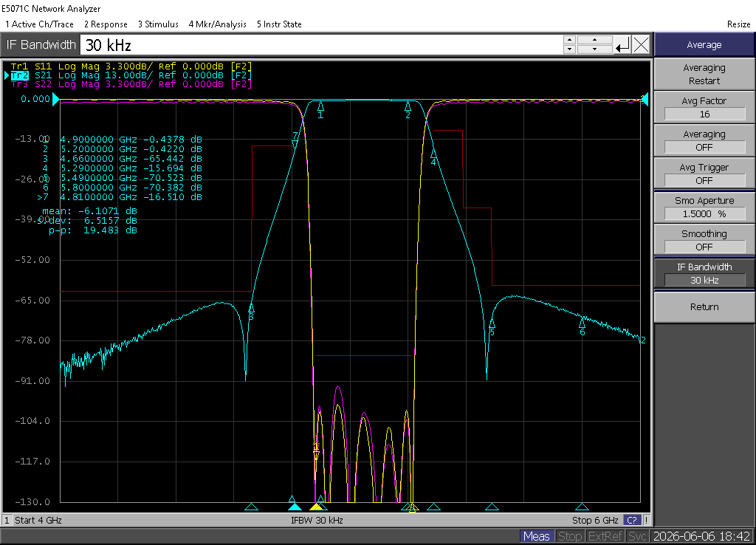This screenshot has height=545, width=756.
Task: Select Tr1 S11 trace label
Action: 131,66
